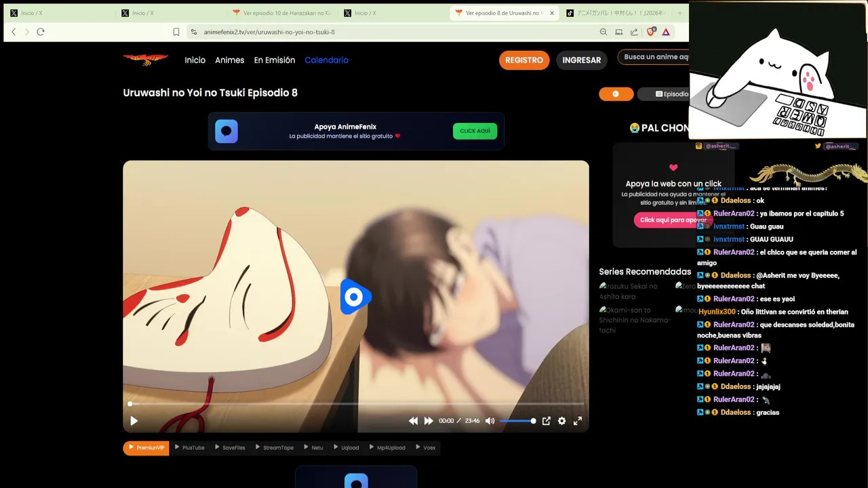The width and height of the screenshot is (868, 488).
Task: Toggle fullscreen on the video player
Action: (x=578, y=421)
